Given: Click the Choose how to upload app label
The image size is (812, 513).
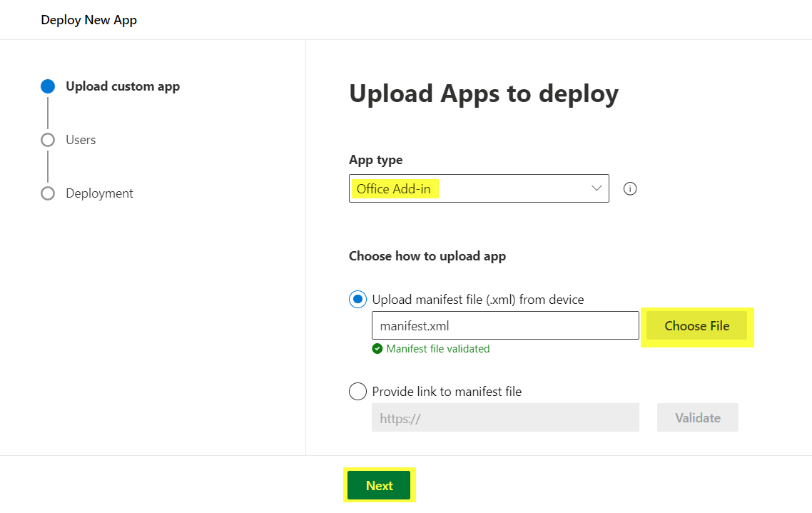Looking at the screenshot, I should (x=427, y=256).
